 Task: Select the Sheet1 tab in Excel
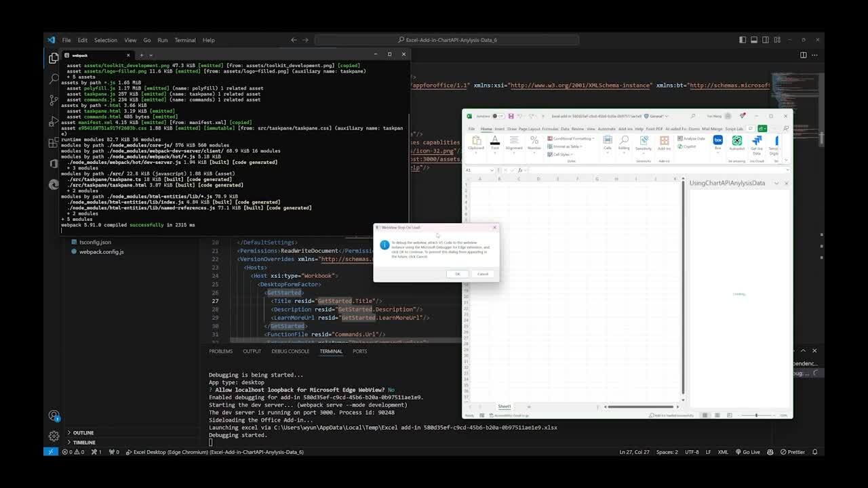pos(505,407)
